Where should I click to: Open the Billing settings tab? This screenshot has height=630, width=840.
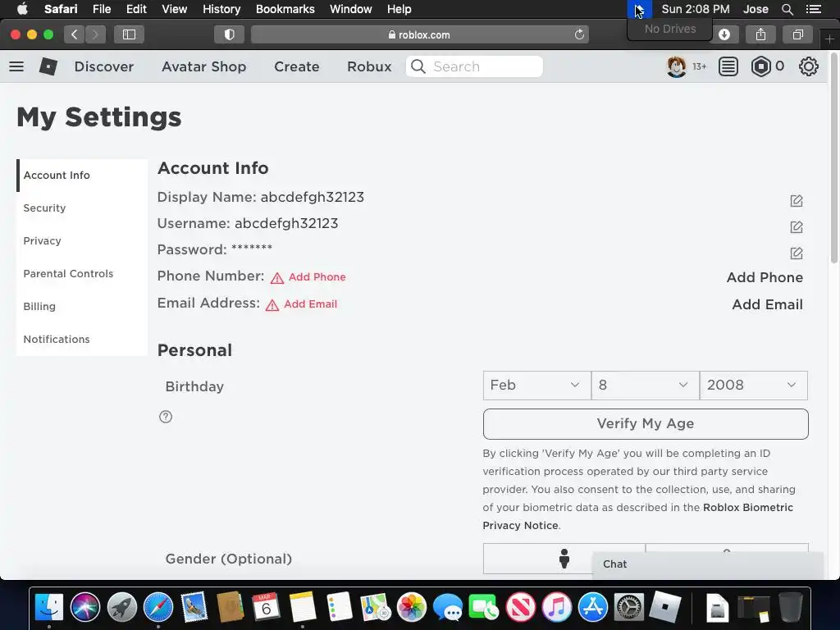(81, 307)
